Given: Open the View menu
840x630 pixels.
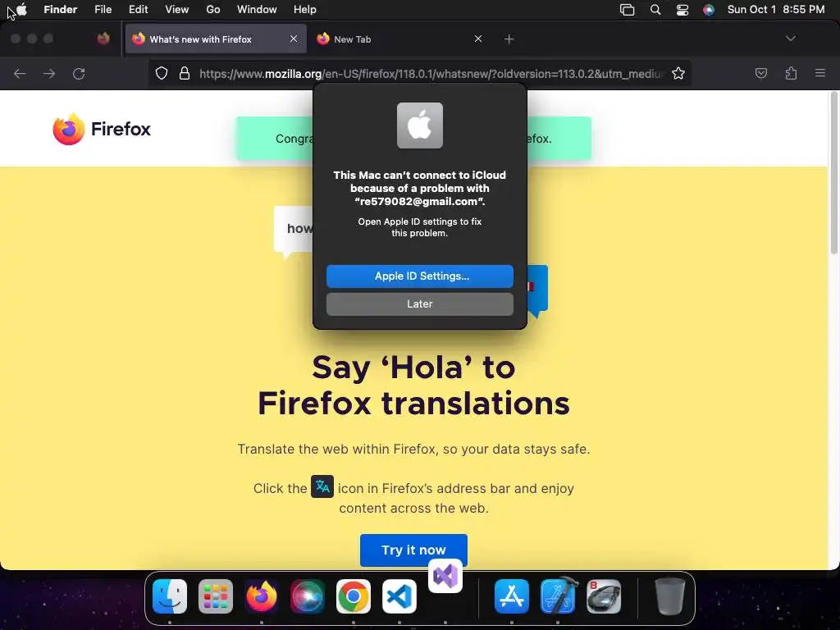Looking at the screenshot, I should [177, 9].
